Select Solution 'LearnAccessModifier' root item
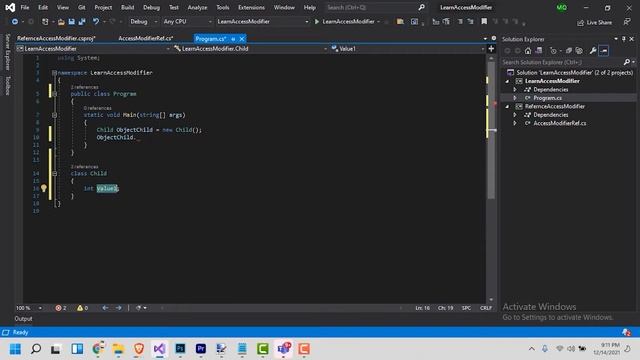The height and width of the screenshot is (360, 640). point(570,73)
